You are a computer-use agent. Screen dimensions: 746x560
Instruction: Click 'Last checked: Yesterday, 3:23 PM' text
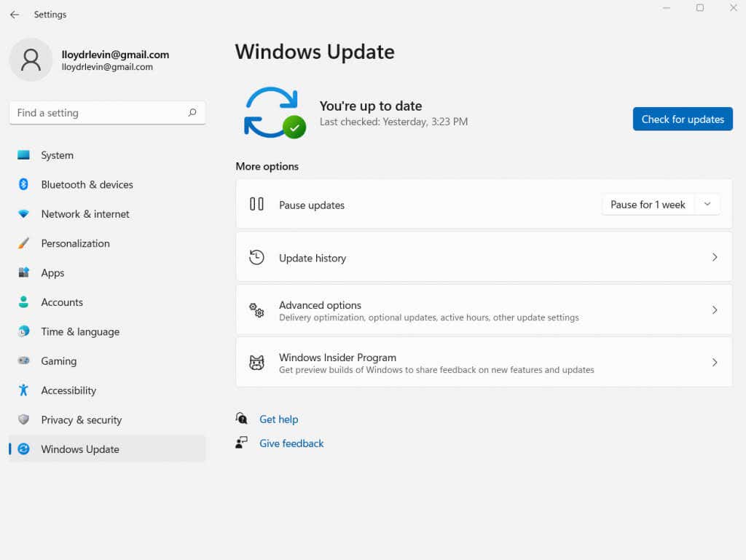[x=393, y=122]
